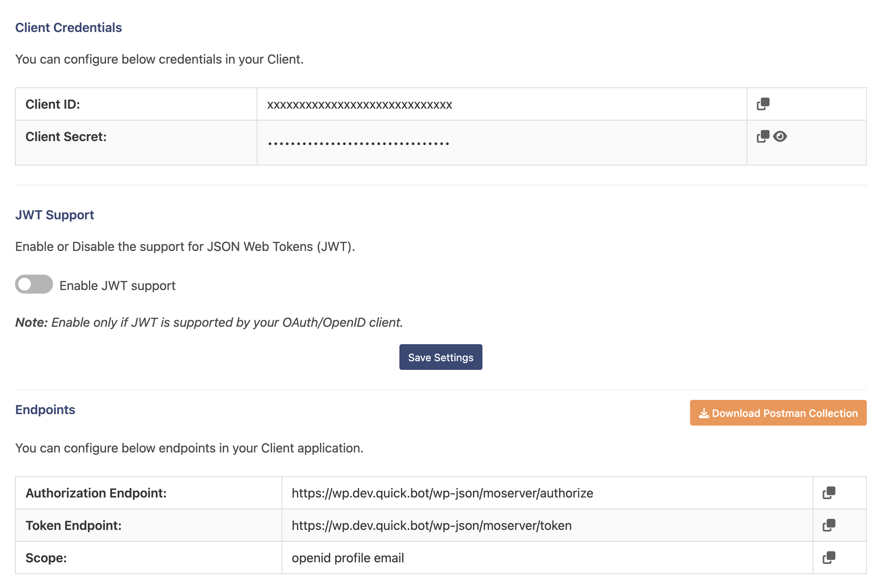This screenshot has width=885, height=588.
Task: Click Save Settings
Action: (441, 357)
